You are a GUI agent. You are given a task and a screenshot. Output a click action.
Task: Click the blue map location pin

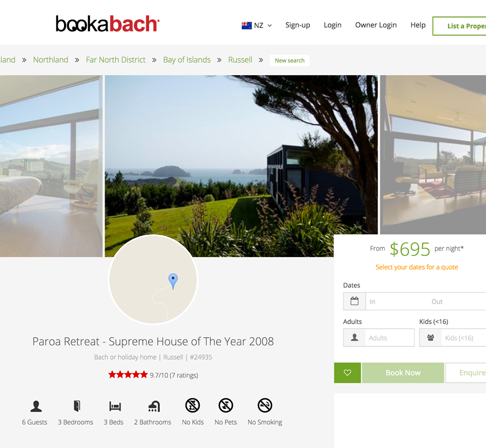click(x=173, y=281)
